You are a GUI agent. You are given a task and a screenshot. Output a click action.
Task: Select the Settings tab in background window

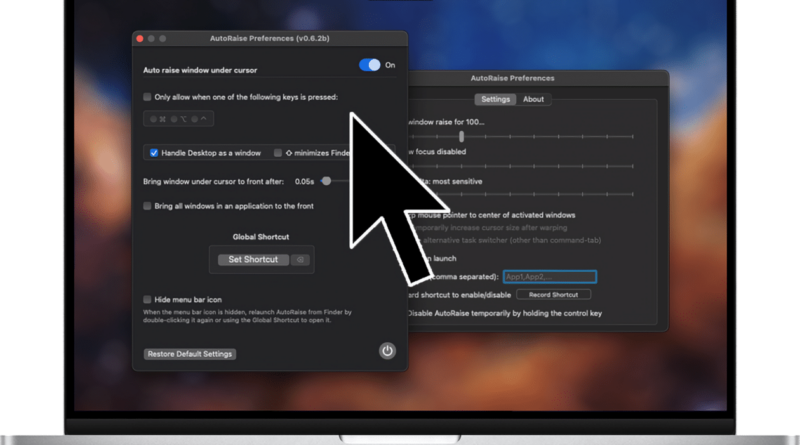point(495,99)
